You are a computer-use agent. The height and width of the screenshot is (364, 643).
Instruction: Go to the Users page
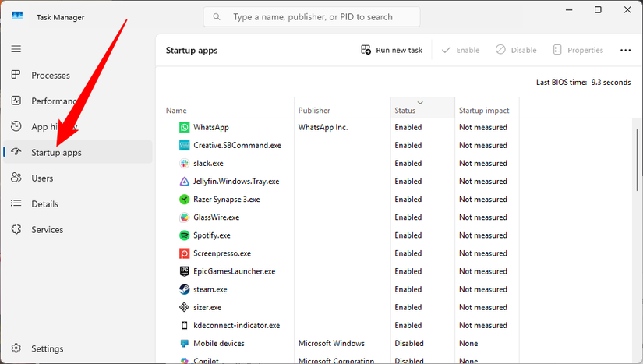tap(42, 178)
